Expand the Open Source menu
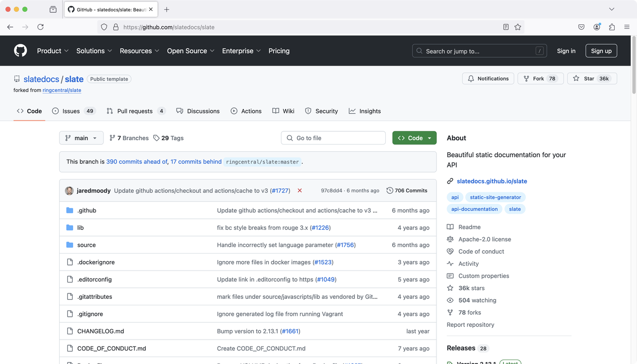This screenshot has height=364, width=637. coord(191,51)
